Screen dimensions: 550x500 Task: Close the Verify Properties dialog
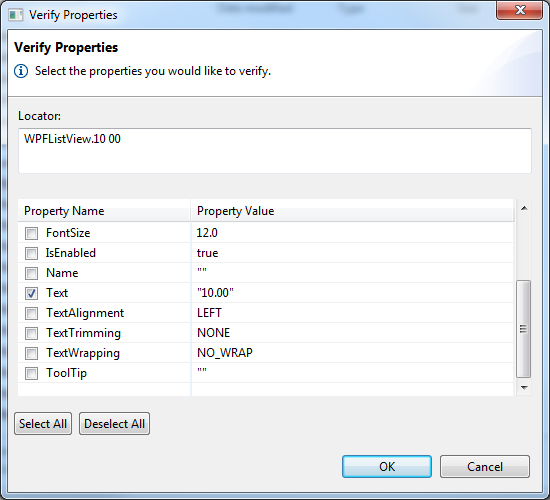(519, 11)
